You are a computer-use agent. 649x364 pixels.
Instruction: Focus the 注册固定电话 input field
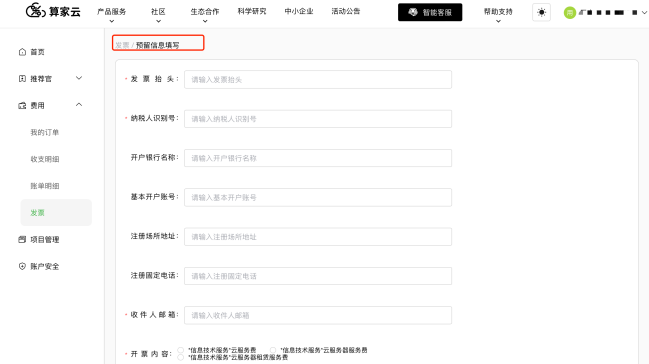click(x=318, y=276)
